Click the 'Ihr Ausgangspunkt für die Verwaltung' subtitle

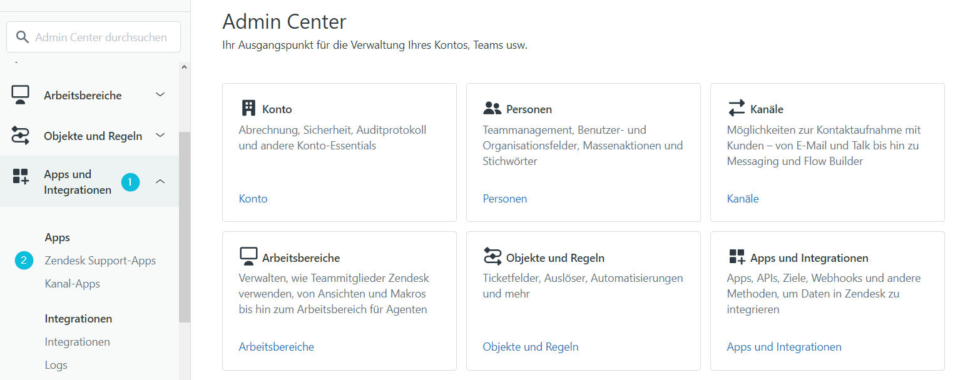tap(375, 45)
